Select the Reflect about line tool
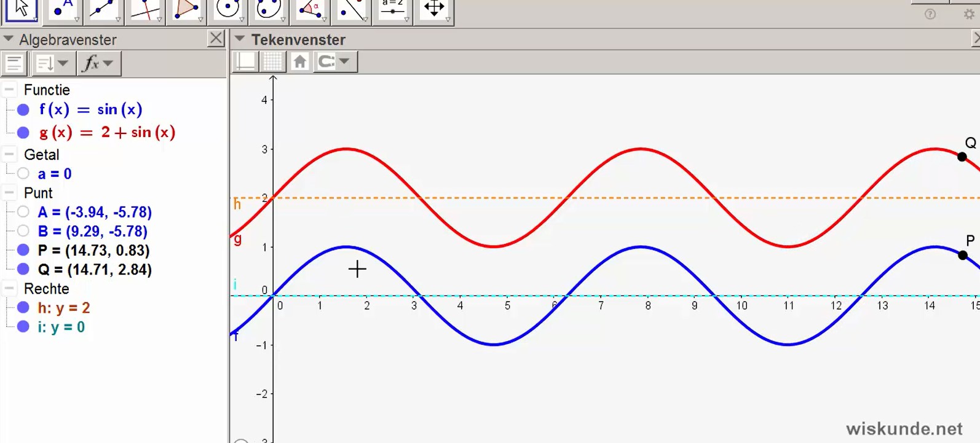 pos(351,10)
